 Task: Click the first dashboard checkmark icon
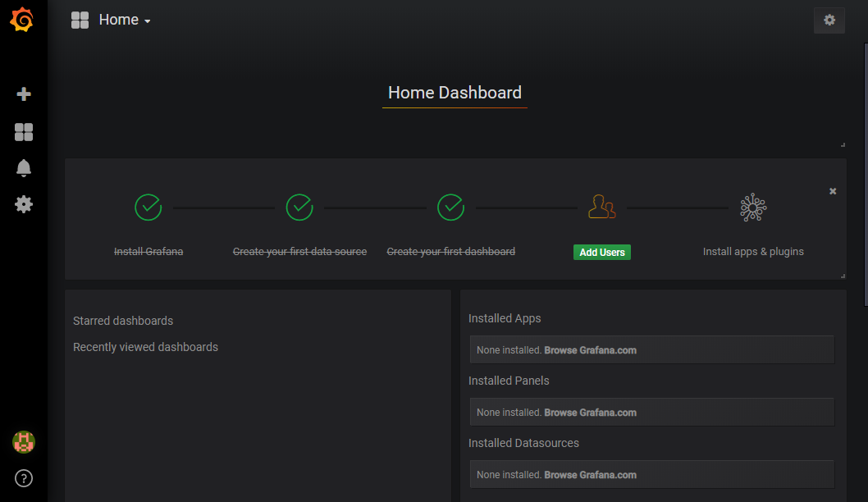[450, 208]
